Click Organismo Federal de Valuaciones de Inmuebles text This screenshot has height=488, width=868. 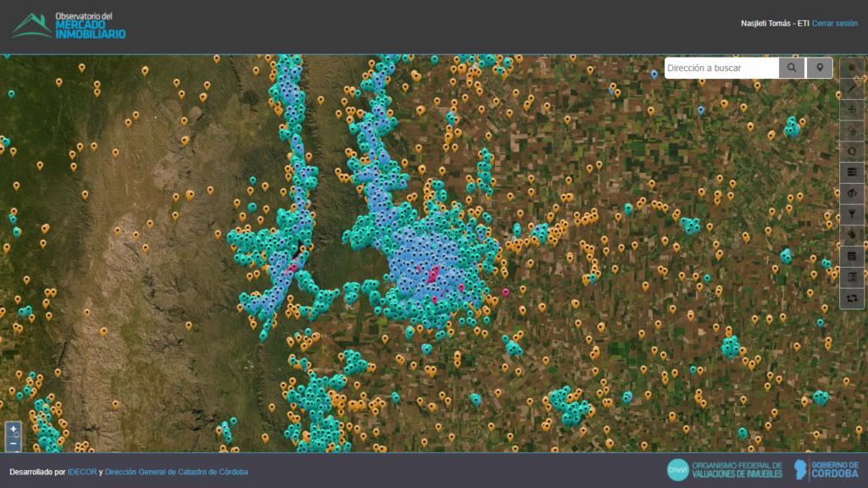(737, 469)
